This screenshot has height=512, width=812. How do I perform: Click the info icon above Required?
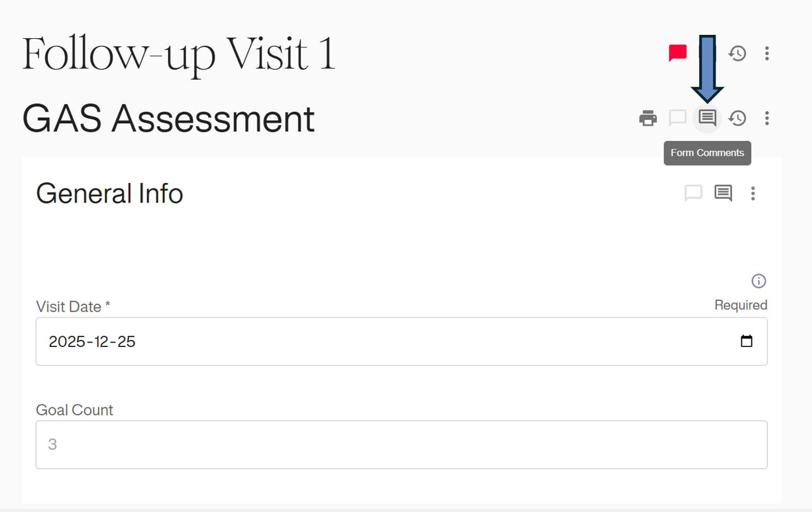(x=759, y=281)
